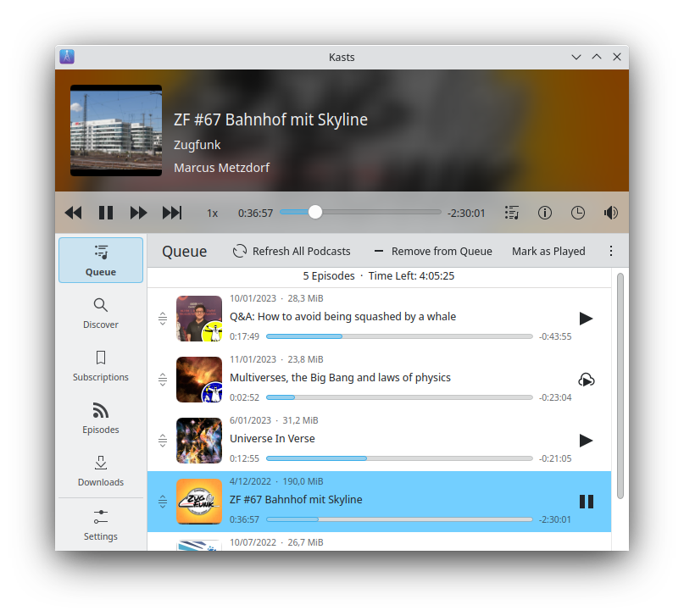Click the ZF #67 queue row progress bar

pyautogui.click(x=399, y=519)
